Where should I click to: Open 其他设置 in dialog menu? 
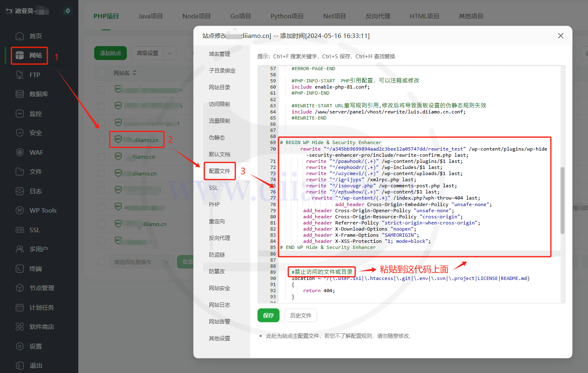coord(220,338)
